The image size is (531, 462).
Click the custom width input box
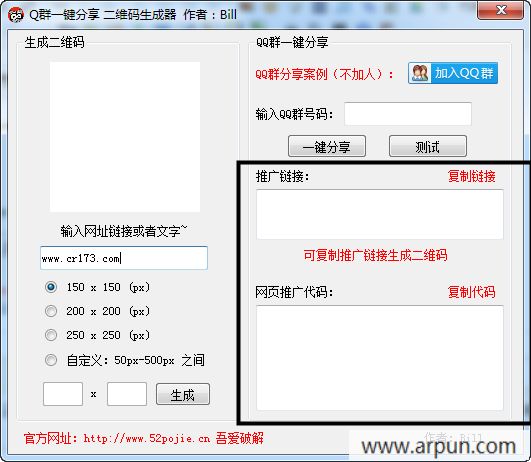point(63,394)
